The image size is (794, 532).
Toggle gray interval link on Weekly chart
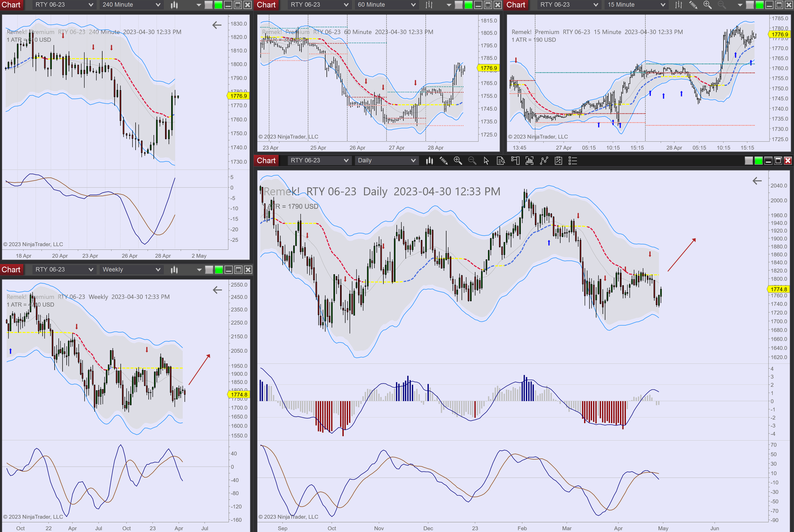click(209, 270)
